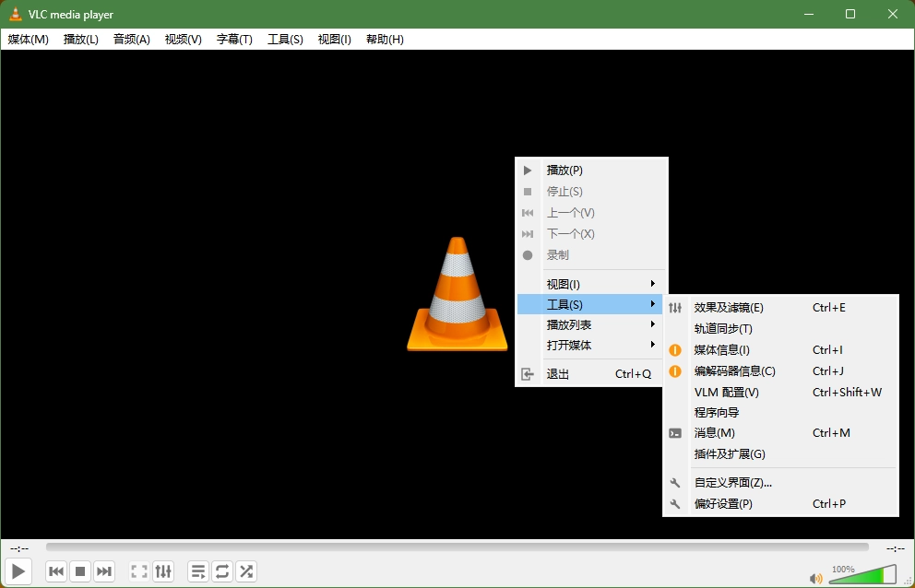This screenshot has height=588, width=915.
Task: Click the media information icon next to 媒体信息
Action: point(676,349)
